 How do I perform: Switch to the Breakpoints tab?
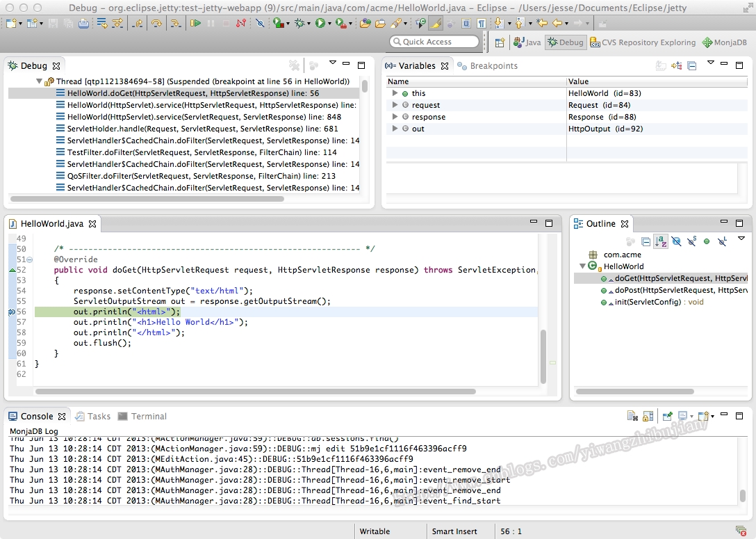click(488, 65)
